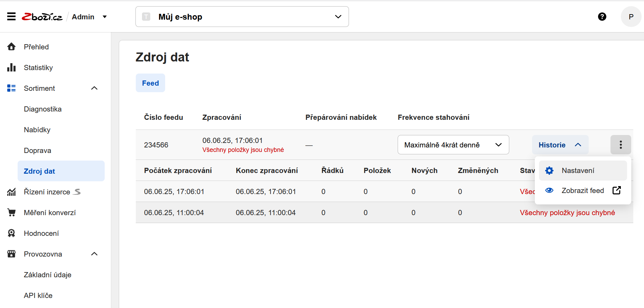
Task: Choose Zobrazit feed in the menu
Action: click(x=583, y=191)
